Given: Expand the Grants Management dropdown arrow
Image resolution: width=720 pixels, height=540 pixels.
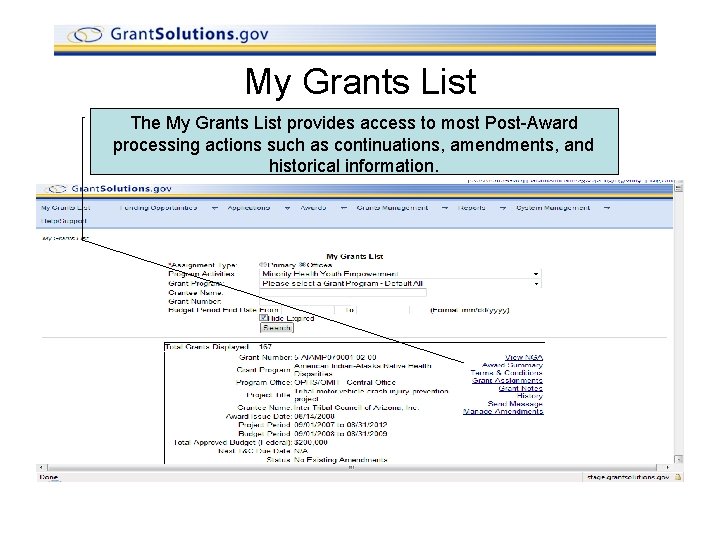Looking at the screenshot, I should pos(445,208).
